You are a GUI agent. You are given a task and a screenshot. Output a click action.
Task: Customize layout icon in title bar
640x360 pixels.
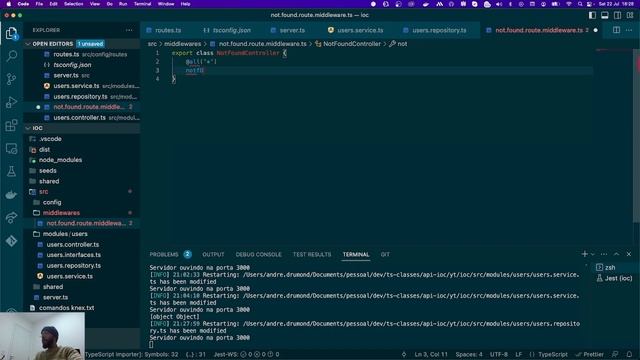pyautogui.click(x=630, y=15)
